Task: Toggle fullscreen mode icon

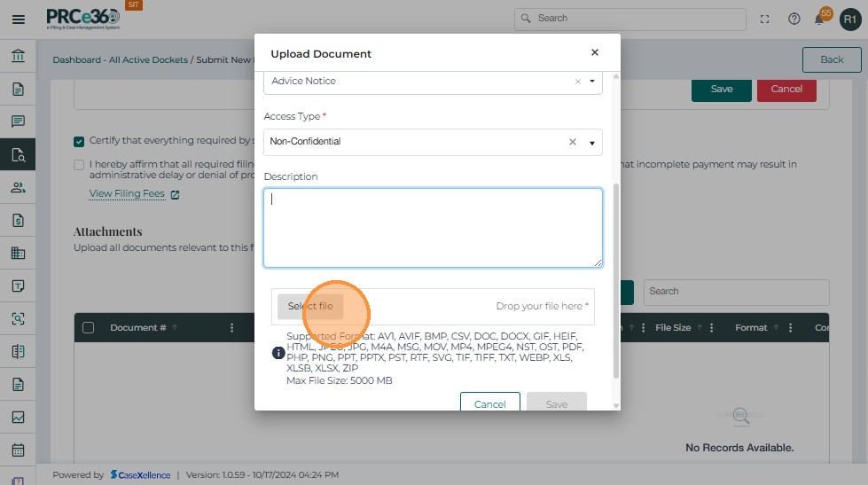Action: click(x=765, y=19)
